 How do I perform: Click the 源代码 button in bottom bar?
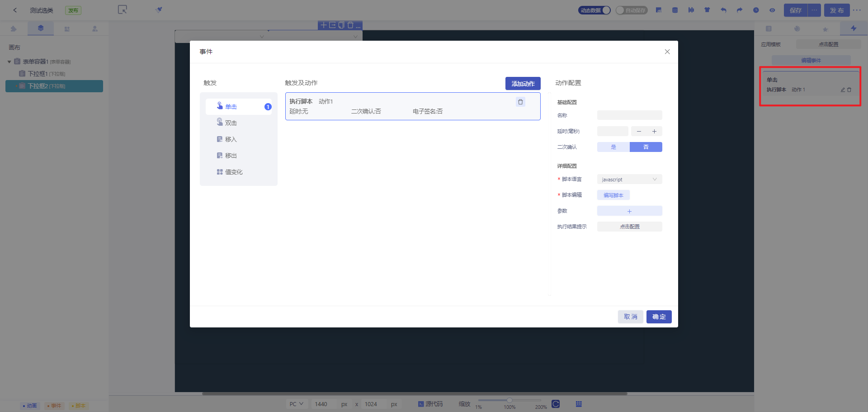(430, 404)
